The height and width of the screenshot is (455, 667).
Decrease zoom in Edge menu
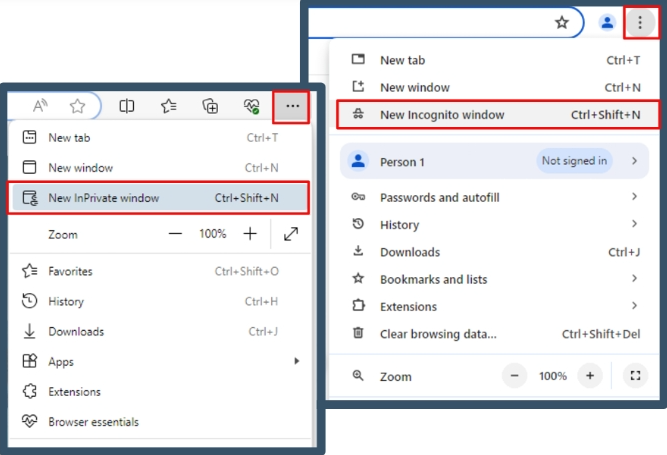[x=175, y=233]
